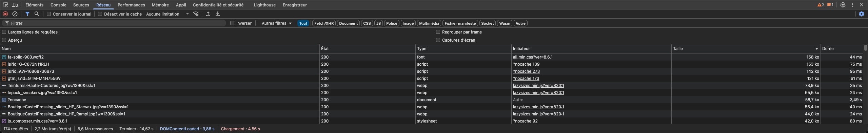
Task: Filter requests by JS
Action: tap(378, 23)
